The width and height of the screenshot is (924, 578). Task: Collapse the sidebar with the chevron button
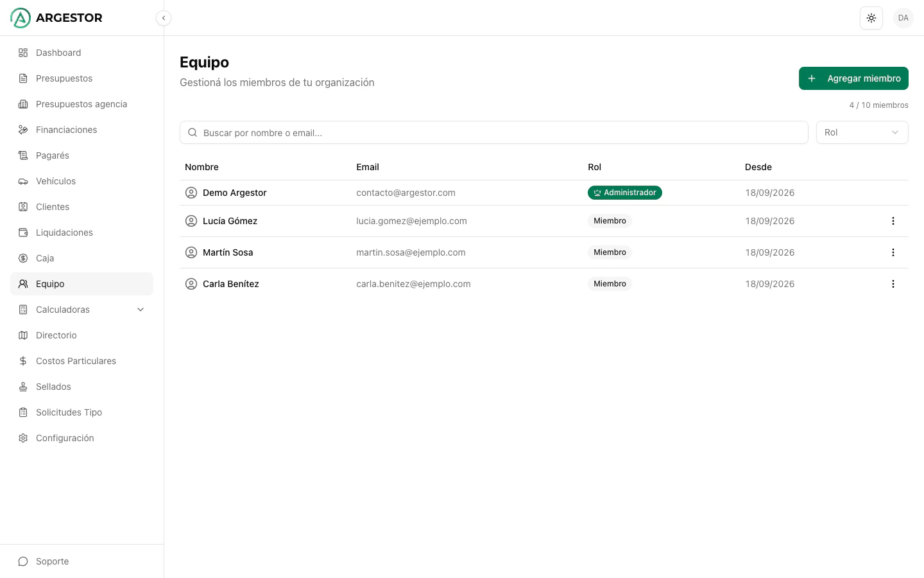click(164, 18)
